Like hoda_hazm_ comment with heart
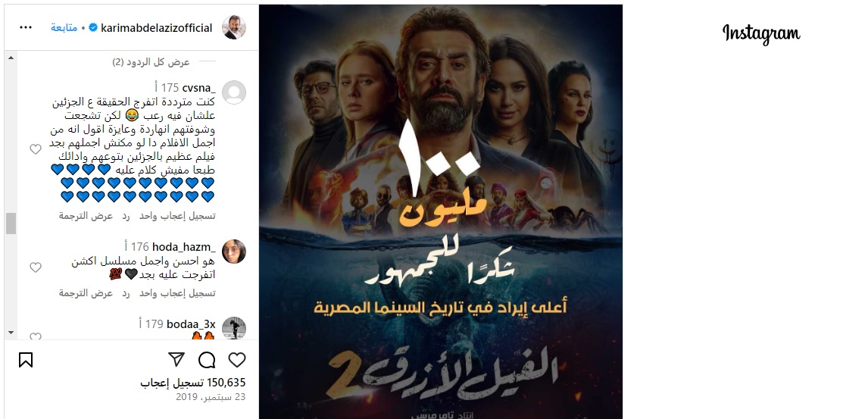 36,268
